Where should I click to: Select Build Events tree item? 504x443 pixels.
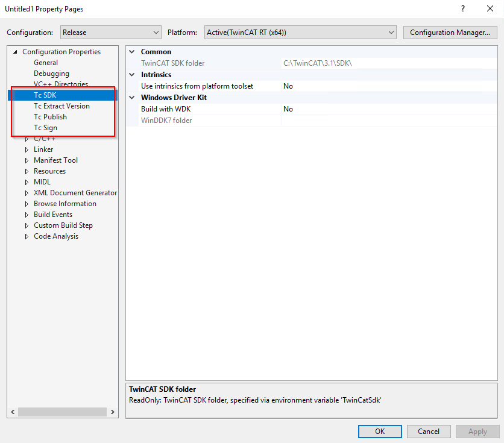click(x=53, y=215)
